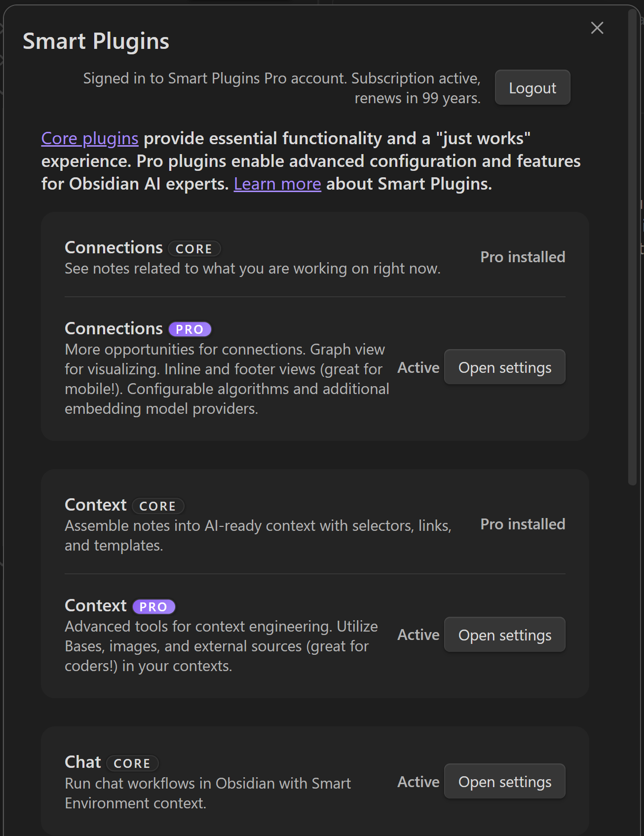The height and width of the screenshot is (836, 644).
Task: Click the purple PRO badge beside Connections
Action: tap(190, 329)
